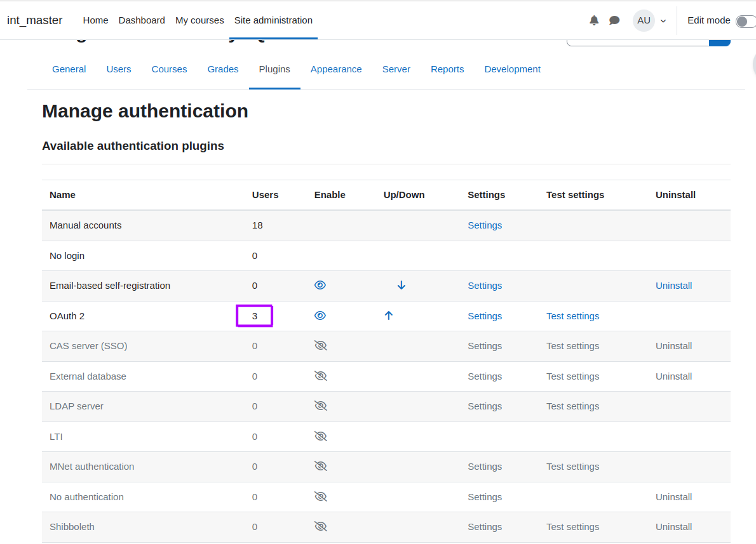Viewport: 756px width, 544px height.
Task: Enable CAS server (SSO) plugin
Action: [x=321, y=345]
